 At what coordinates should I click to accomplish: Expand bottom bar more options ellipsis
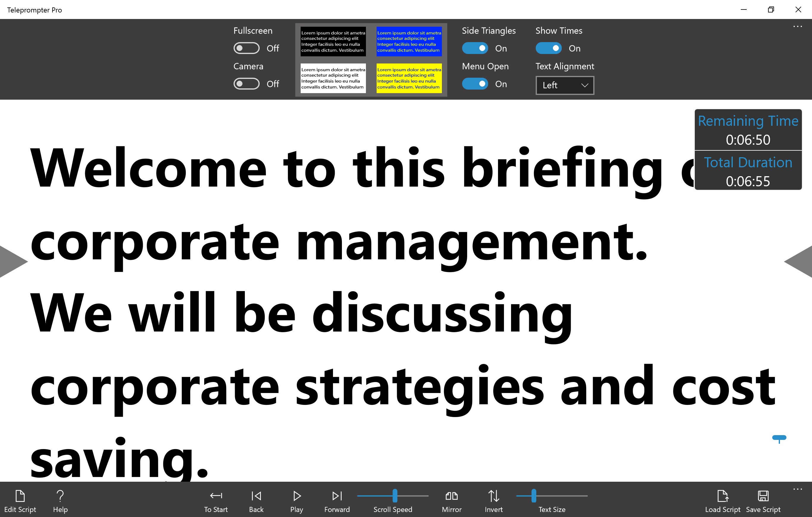coord(797,489)
